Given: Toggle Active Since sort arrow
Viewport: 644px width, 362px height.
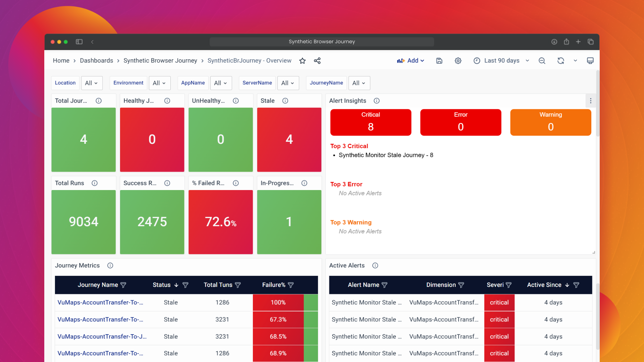Looking at the screenshot, I should [567, 285].
